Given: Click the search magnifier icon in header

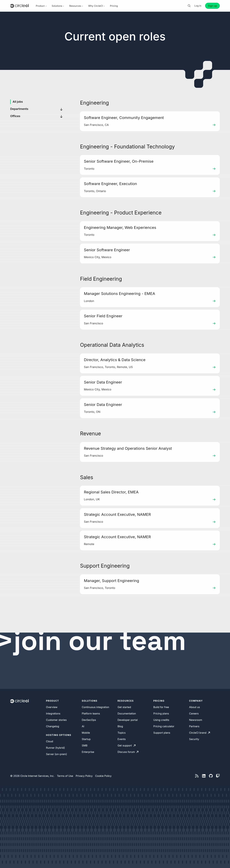Looking at the screenshot, I should point(189,6).
